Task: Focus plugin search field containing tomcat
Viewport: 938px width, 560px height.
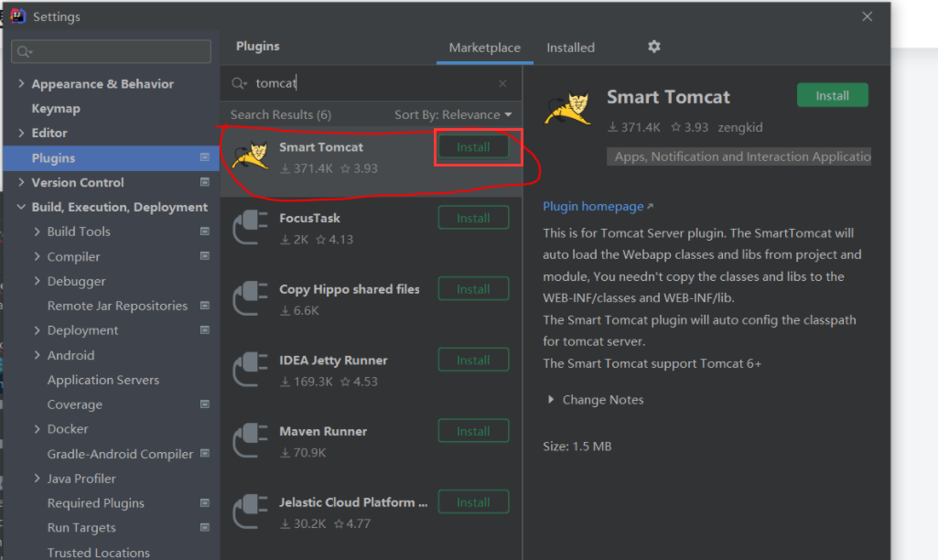Action: [x=371, y=83]
